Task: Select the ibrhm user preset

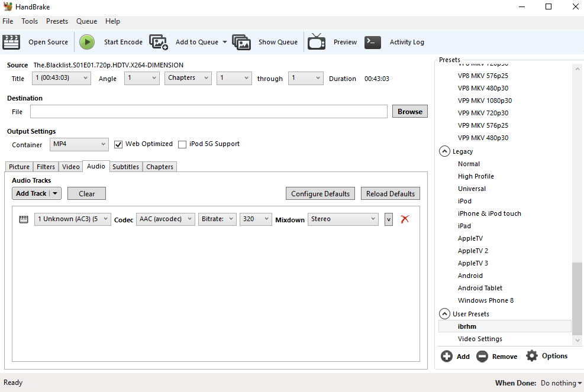Action: tap(505, 326)
